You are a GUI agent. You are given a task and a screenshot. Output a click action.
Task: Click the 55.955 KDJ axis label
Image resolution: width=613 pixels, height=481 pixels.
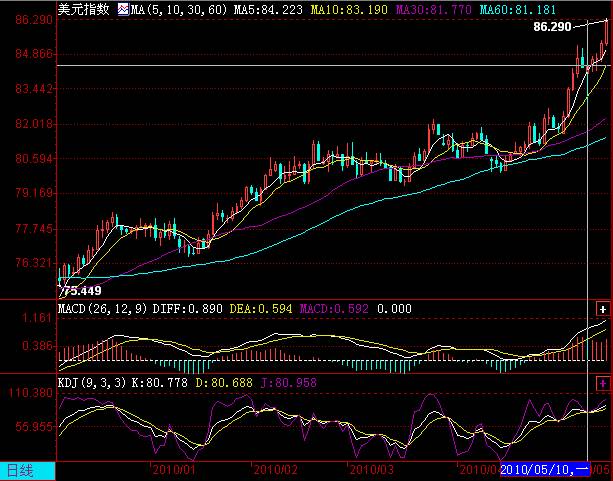pyautogui.click(x=34, y=426)
